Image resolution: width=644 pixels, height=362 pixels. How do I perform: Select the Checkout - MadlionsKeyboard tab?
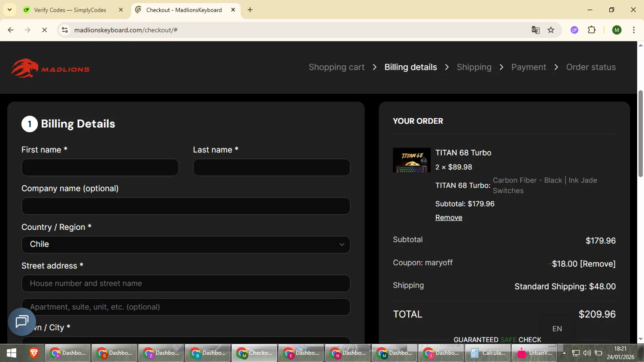pyautogui.click(x=185, y=10)
